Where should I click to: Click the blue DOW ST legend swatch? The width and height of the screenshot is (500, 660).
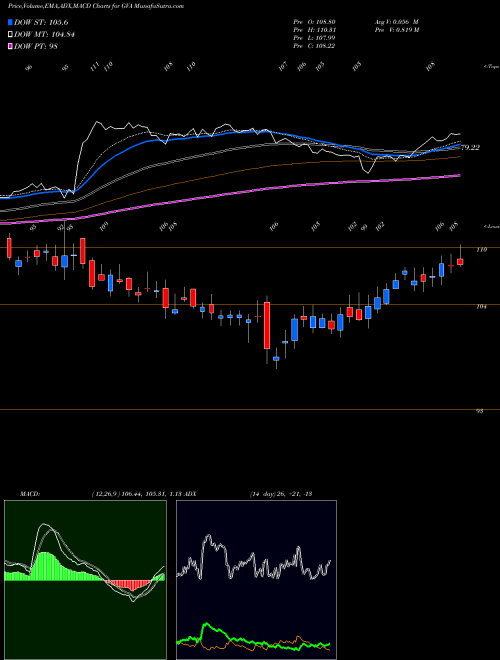click(x=10, y=22)
